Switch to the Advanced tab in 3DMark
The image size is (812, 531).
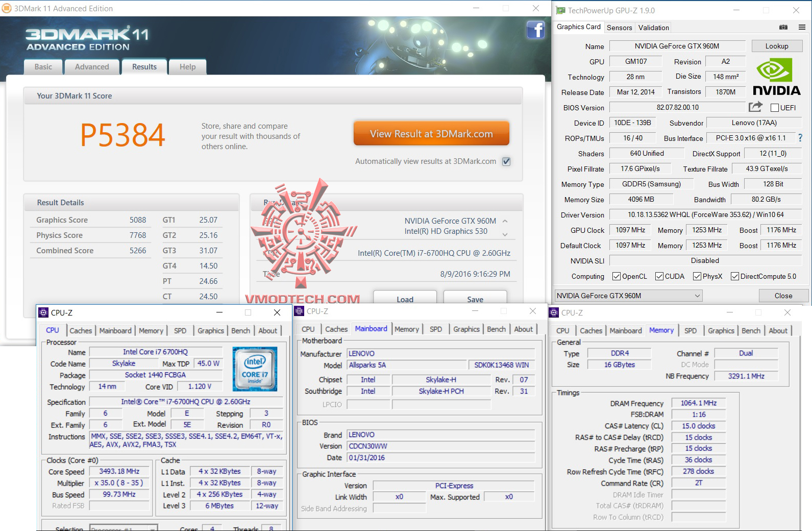pyautogui.click(x=92, y=67)
